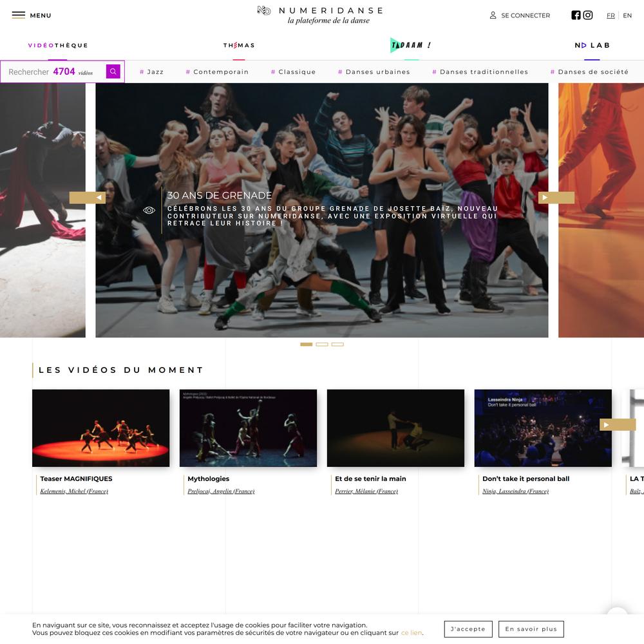Click the Teaser MAGNIFIQUES title
Viewport: 644px width, 644px height.
[x=76, y=478]
